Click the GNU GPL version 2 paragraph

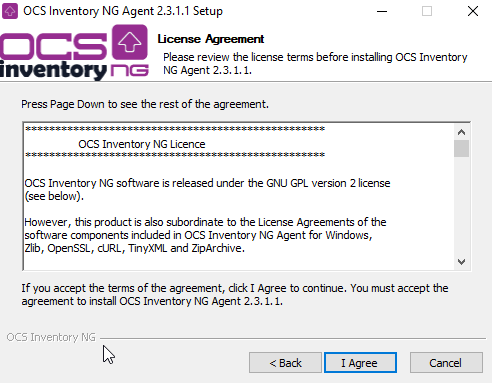[207, 189]
